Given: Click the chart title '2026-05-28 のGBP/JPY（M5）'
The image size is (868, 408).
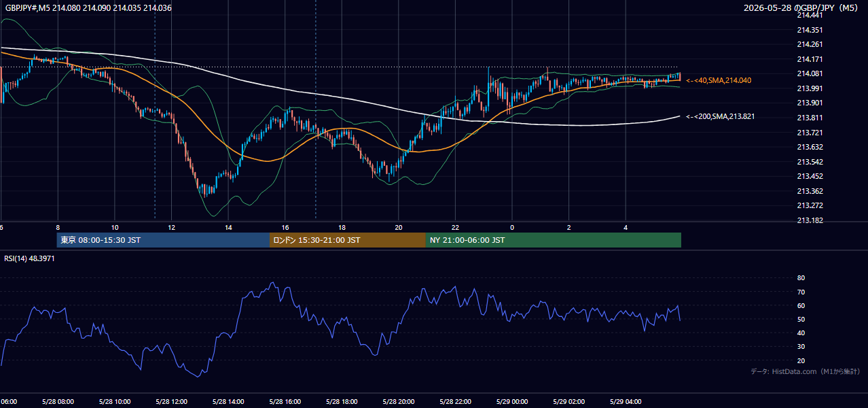Looking at the screenshot, I should [802, 7].
